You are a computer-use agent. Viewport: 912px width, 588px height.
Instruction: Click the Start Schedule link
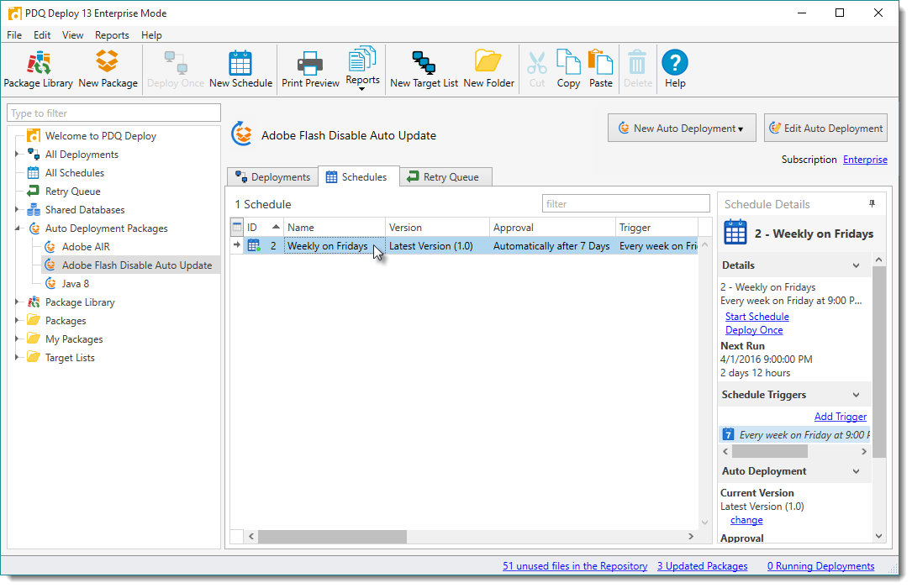click(x=756, y=317)
